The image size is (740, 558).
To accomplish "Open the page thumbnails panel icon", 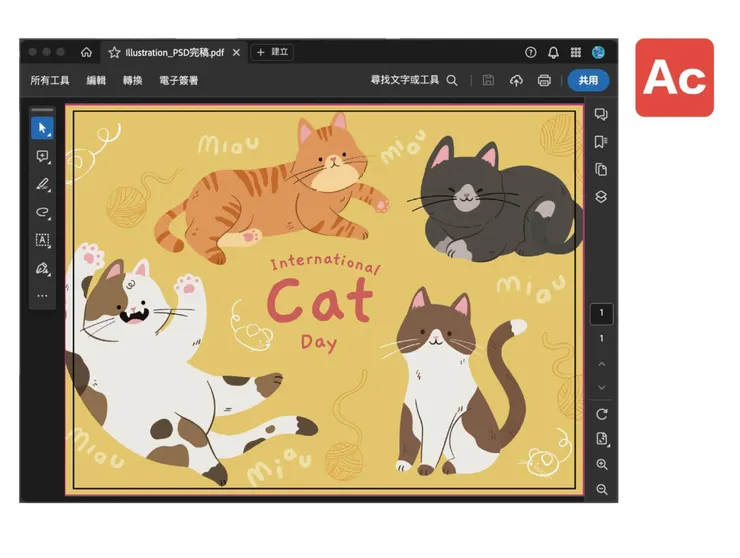I will click(601, 169).
